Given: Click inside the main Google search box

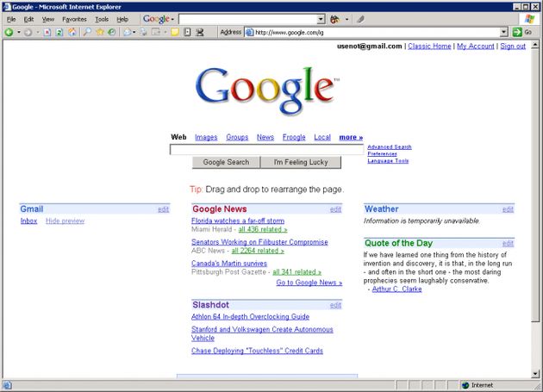Looking at the screenshot, I should [x=266, y=150].
